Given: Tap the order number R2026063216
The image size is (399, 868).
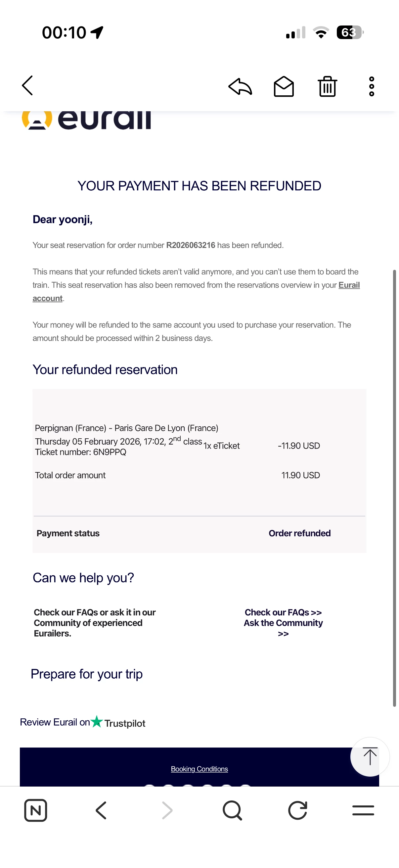Looking at the screenshot, I should pyautogui.click(x=191, y=245).
